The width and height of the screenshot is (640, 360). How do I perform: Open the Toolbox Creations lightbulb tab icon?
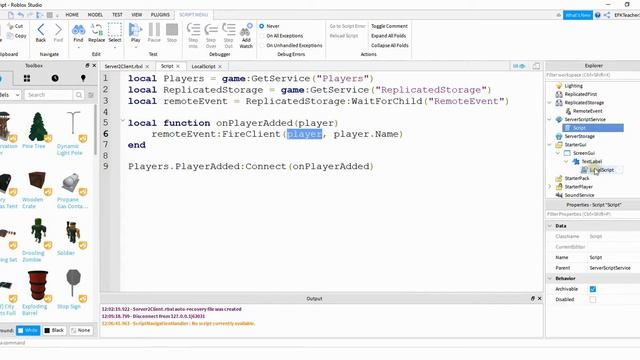pyautogui.click(x=83, y=78)
